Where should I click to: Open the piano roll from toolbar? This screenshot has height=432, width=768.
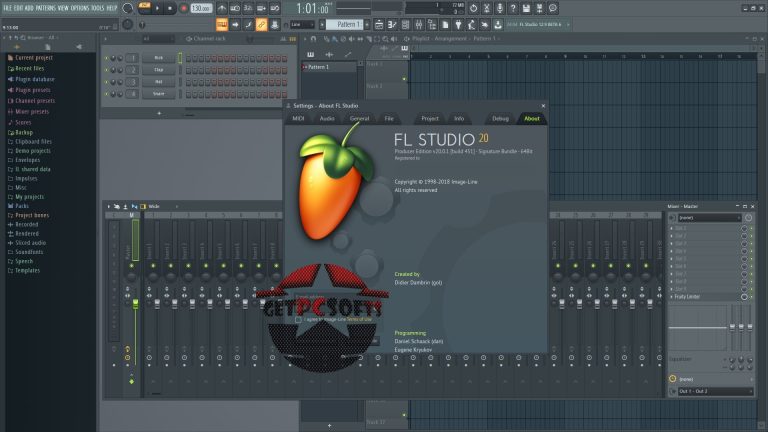(392, 24)
